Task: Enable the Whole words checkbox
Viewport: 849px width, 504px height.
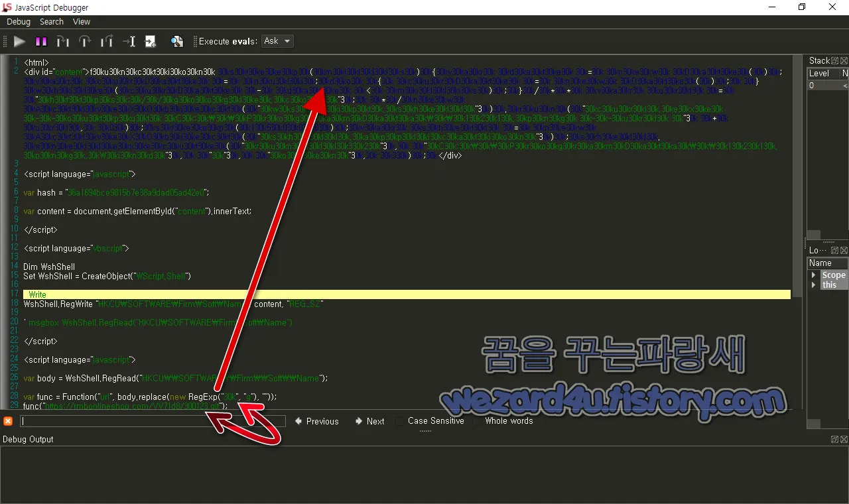Action: [x=478, y=421]
